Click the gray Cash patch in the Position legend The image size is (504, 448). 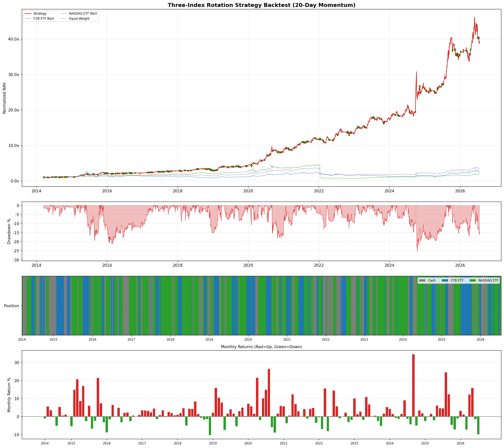[422, 280]
